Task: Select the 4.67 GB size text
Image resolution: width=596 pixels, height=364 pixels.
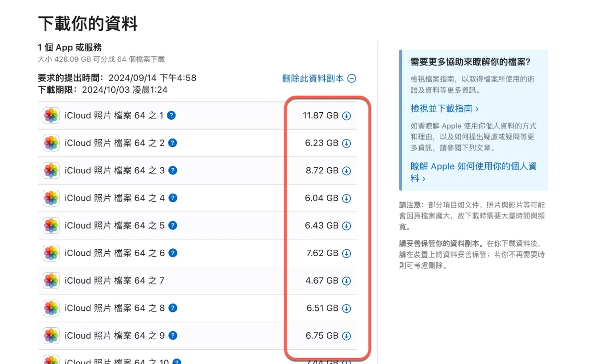Action: pos(322,281)
